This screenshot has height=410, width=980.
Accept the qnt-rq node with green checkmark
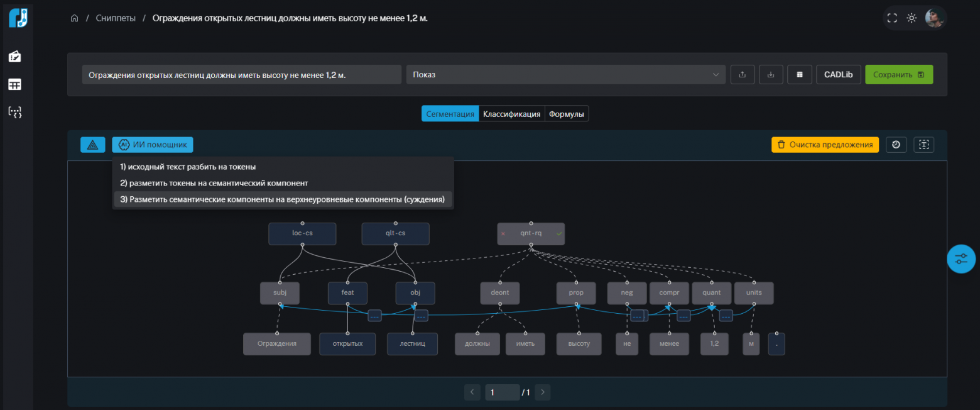(559, 234)
